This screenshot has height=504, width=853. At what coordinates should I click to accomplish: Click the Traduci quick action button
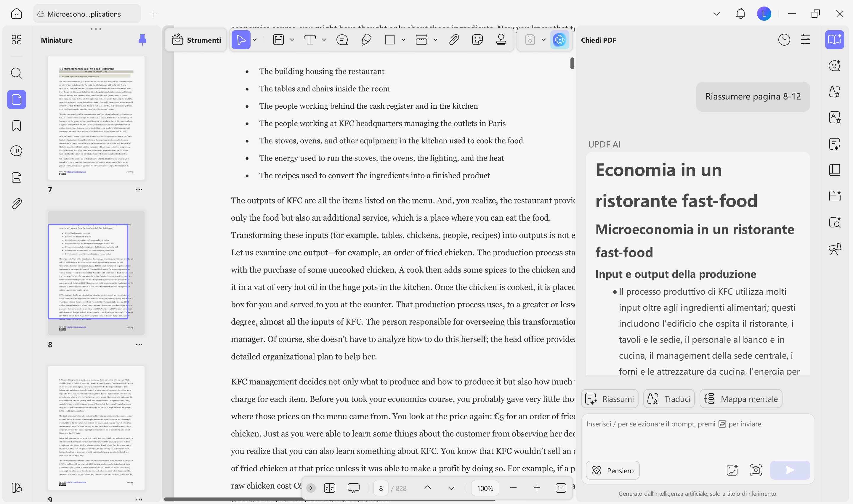pos(669,399)
